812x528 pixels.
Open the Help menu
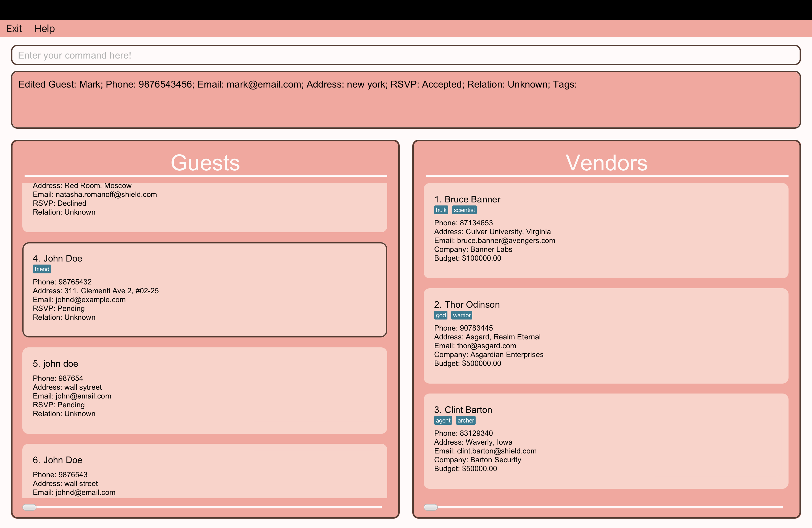(44, 29)
